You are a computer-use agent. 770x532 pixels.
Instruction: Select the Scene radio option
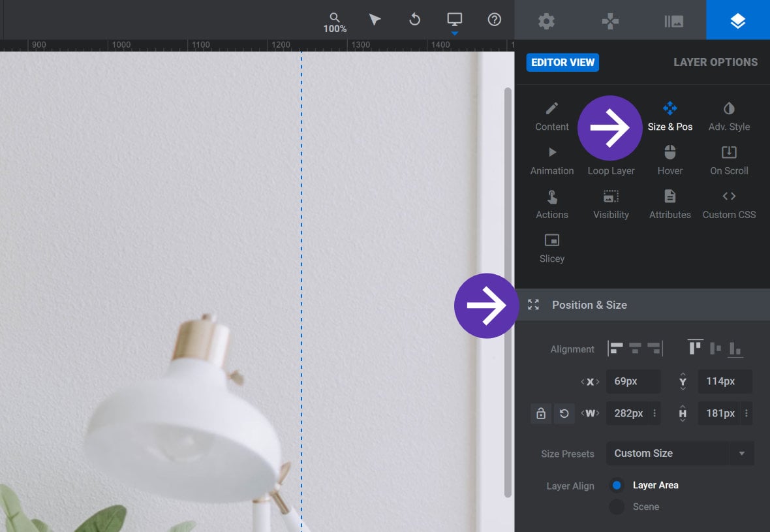pyautogui.click(x=617, y=507)
